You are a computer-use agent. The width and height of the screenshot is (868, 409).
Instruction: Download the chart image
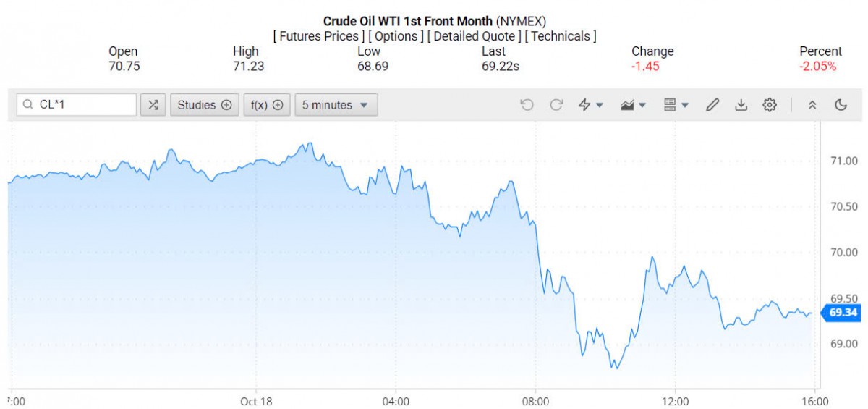click(x=741, y=105)
